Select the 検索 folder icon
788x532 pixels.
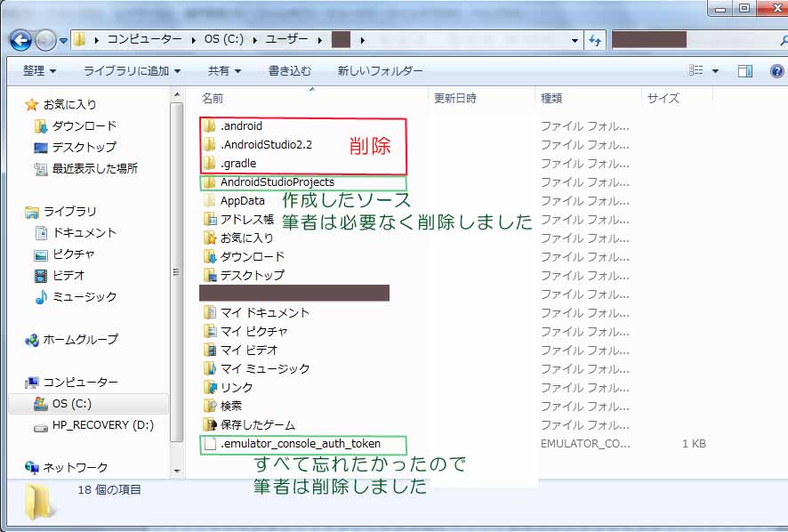pyautogui.click(x=210, y=406)
